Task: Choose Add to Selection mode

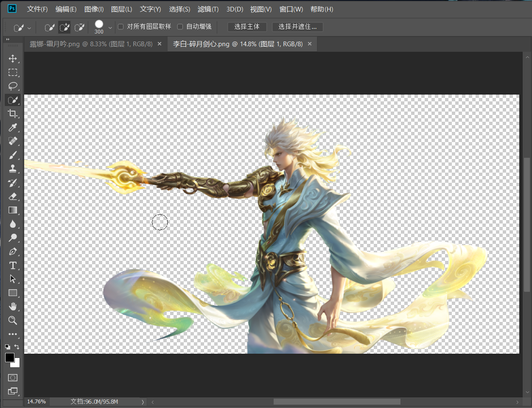Action: click(64, 28)
